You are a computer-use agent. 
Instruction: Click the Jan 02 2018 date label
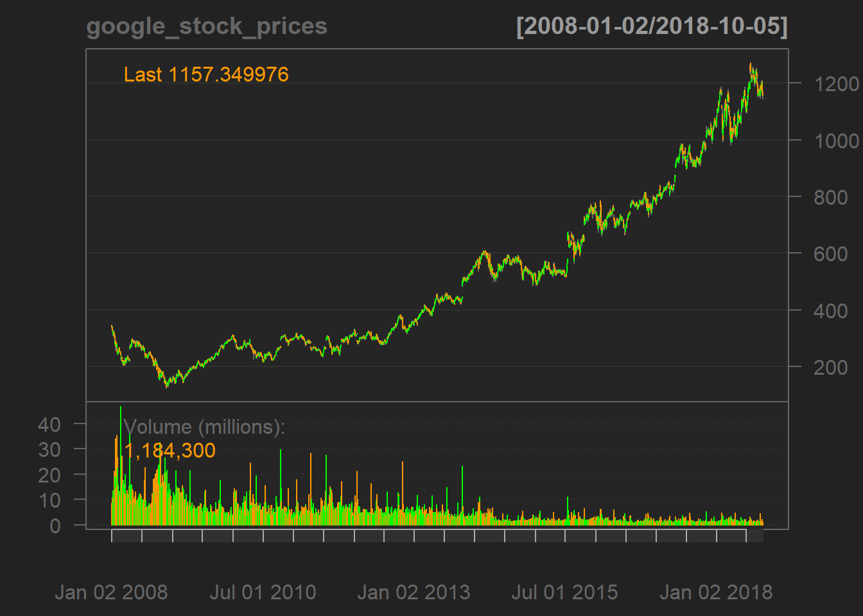(716, 592)
